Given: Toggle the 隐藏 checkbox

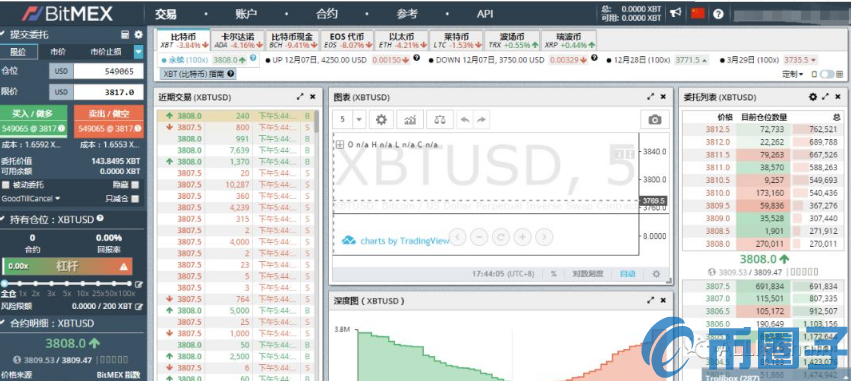Looking at the screenshot, I should pyautogui.click(x=135, y=185).
